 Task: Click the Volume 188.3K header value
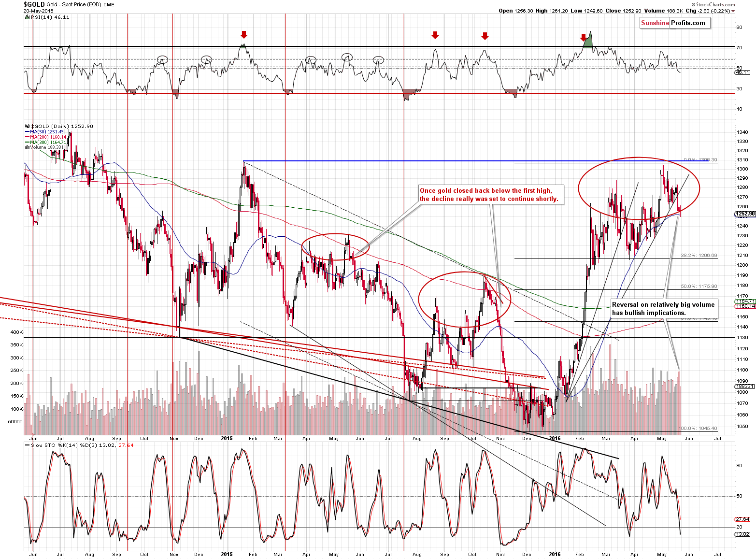coord(664,11)
